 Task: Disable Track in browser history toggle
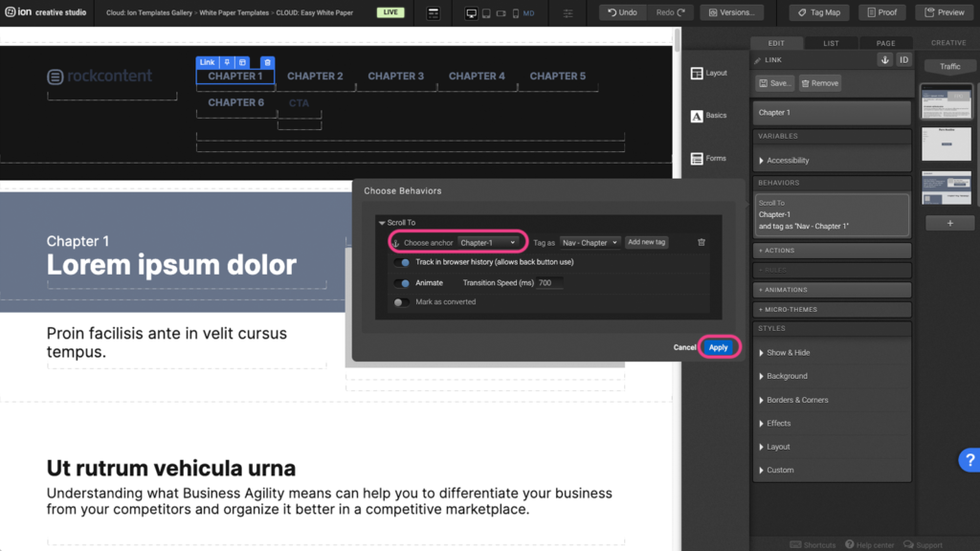(x=402, y=262)
